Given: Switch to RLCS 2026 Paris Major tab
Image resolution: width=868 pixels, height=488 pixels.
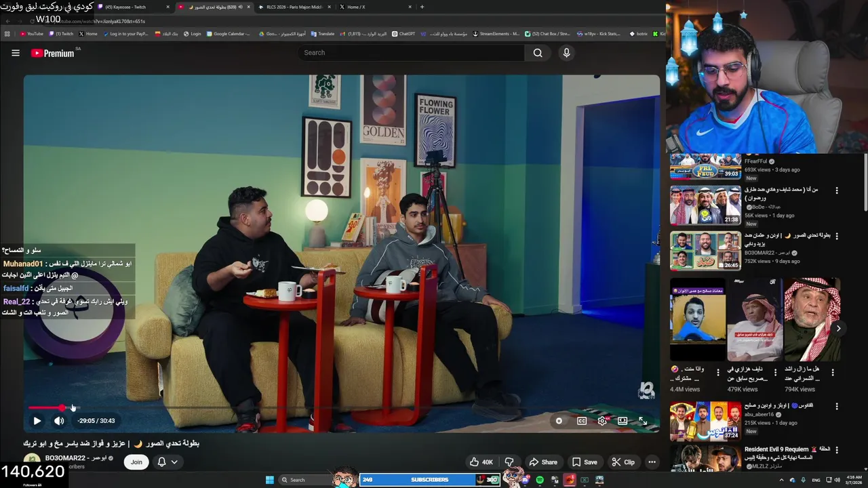Looking at the screenshot, I should [295, 7].
